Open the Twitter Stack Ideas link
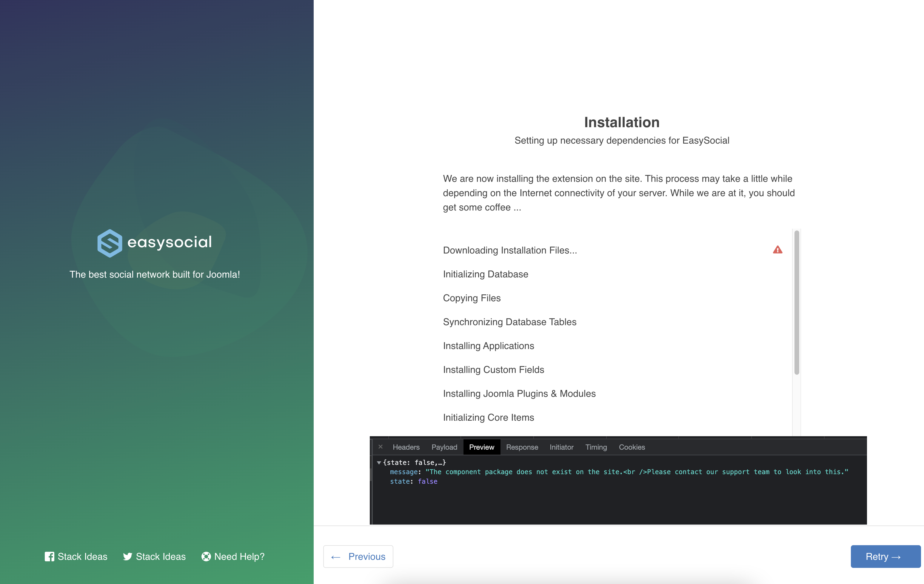The height and width of the screenshot is (584, 924). (154, 556)
